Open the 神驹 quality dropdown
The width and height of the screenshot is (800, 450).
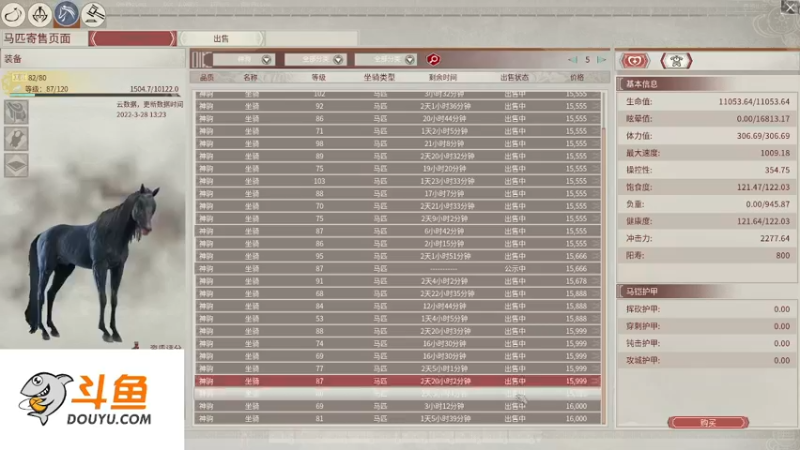pyautogui.click(x=244, y=60)
